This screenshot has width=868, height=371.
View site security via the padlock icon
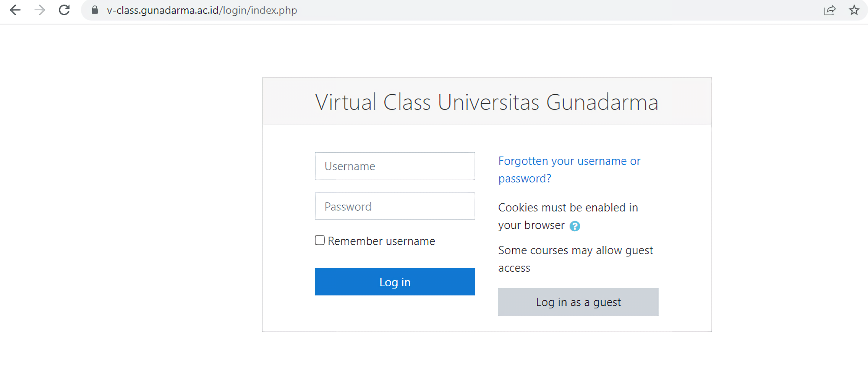coord(95,10)
